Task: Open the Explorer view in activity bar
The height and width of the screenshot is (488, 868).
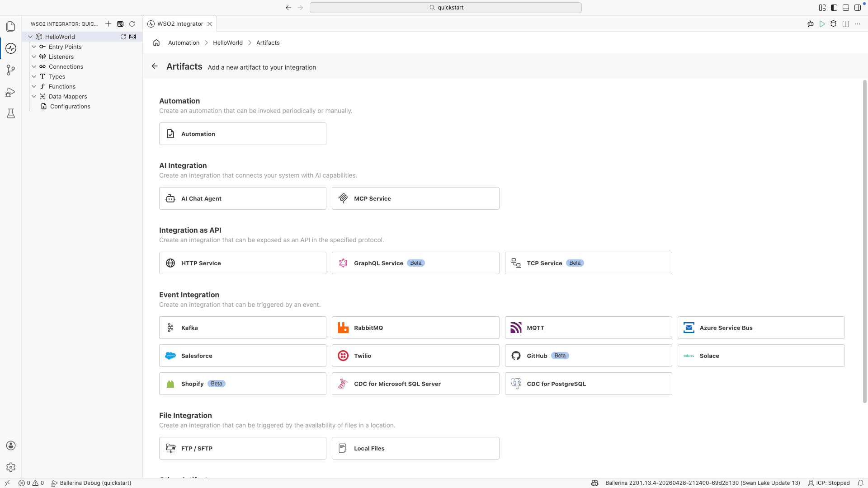Action: [11, 27]
